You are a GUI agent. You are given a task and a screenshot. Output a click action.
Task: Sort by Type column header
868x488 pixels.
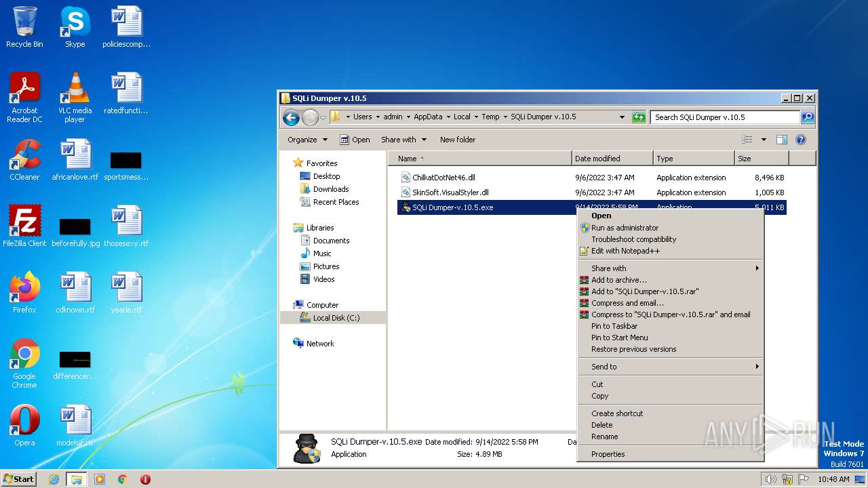(x=694, y=159)
